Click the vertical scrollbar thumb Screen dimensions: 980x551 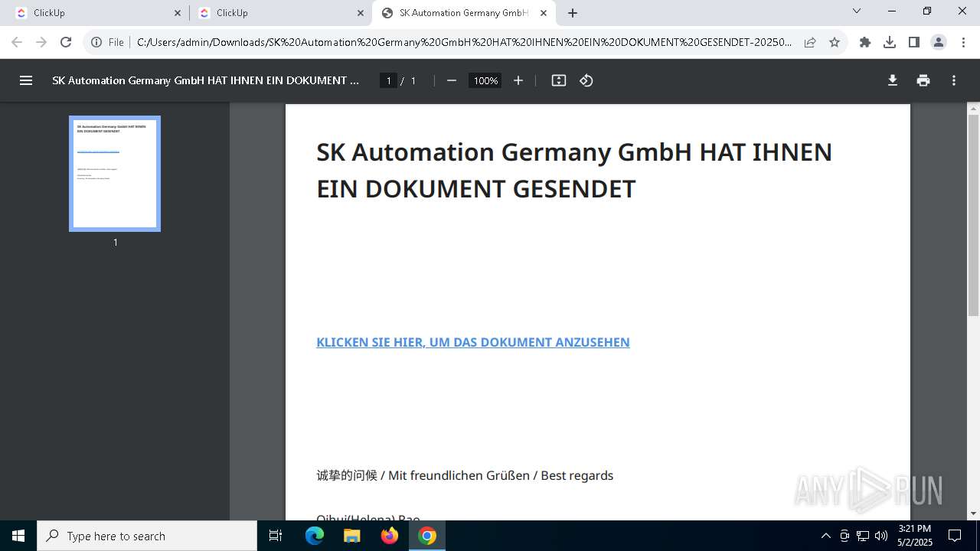click(x=973, y=215)
